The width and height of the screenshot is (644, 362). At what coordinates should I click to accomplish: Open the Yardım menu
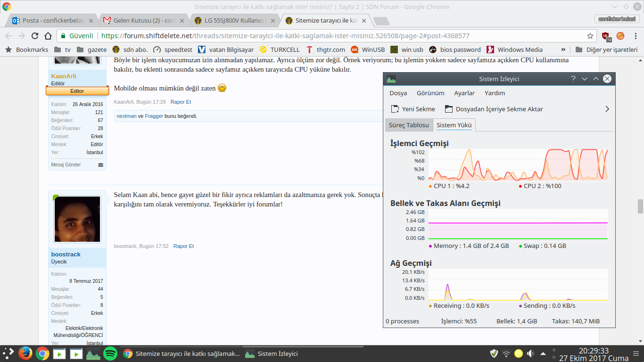(495, 93)
